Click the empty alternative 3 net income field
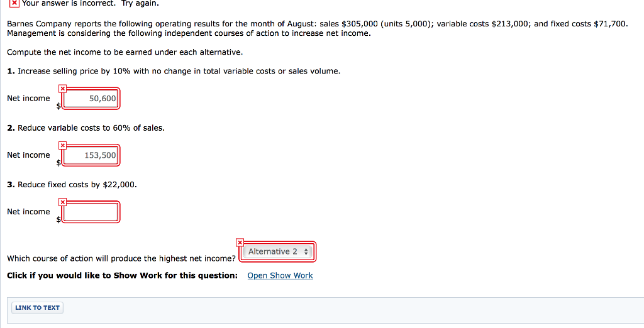Viewport: 644px width, 328px height. (91, 212)
